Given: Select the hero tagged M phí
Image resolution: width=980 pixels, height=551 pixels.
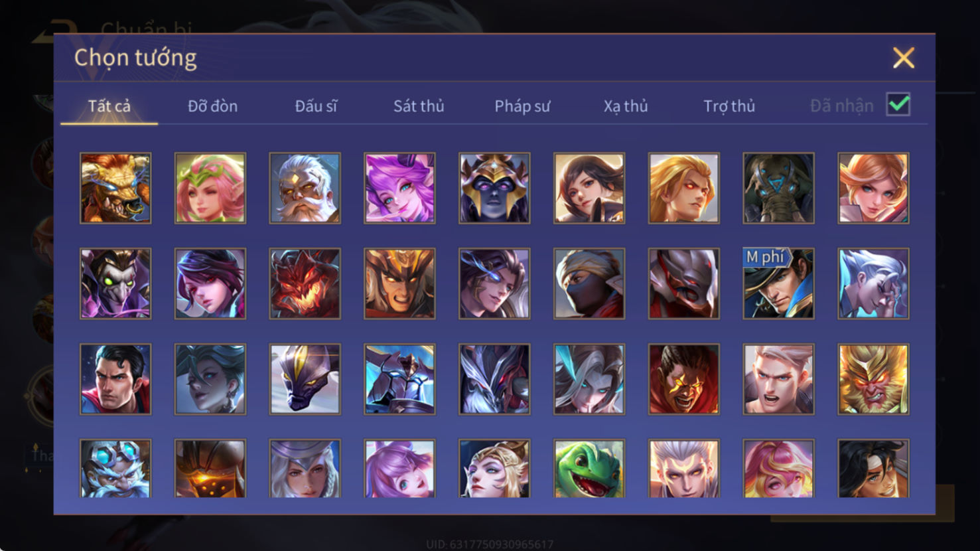Looking at the screenshot, I should [778, 283].
